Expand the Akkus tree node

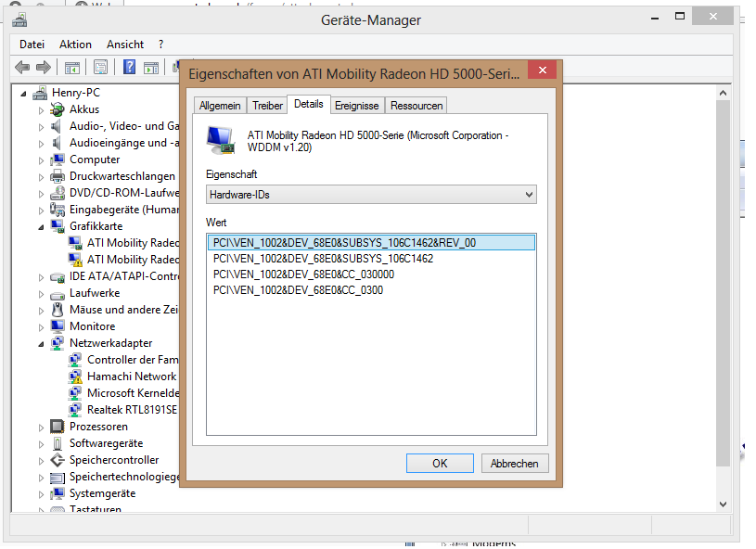[41, 110]
